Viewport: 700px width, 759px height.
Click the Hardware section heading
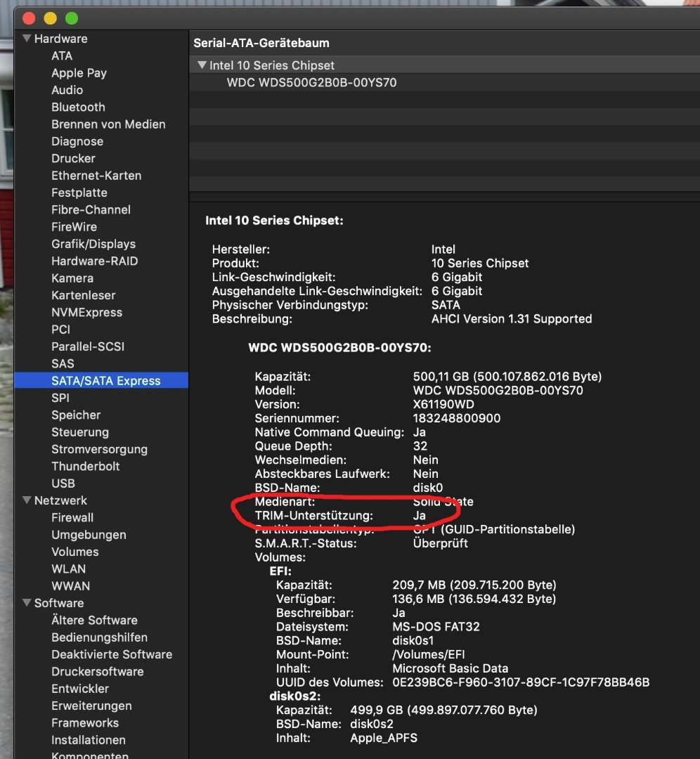(61, 39)
